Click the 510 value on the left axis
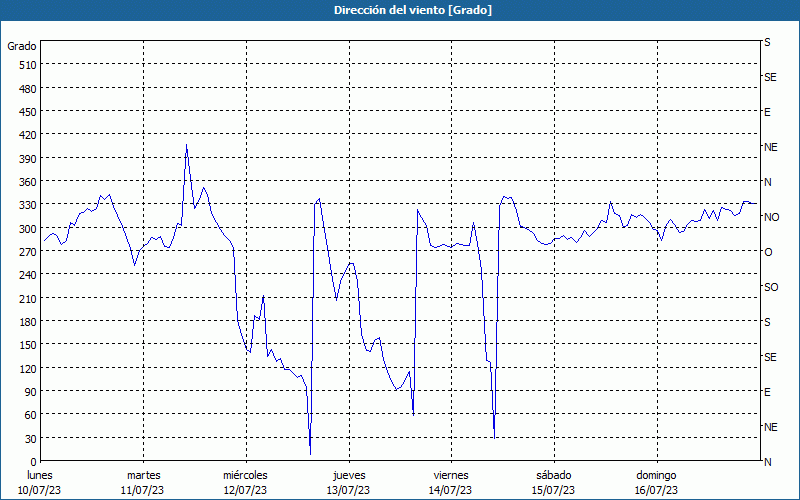The image size is (800, 500). click(x=28, y=65)
